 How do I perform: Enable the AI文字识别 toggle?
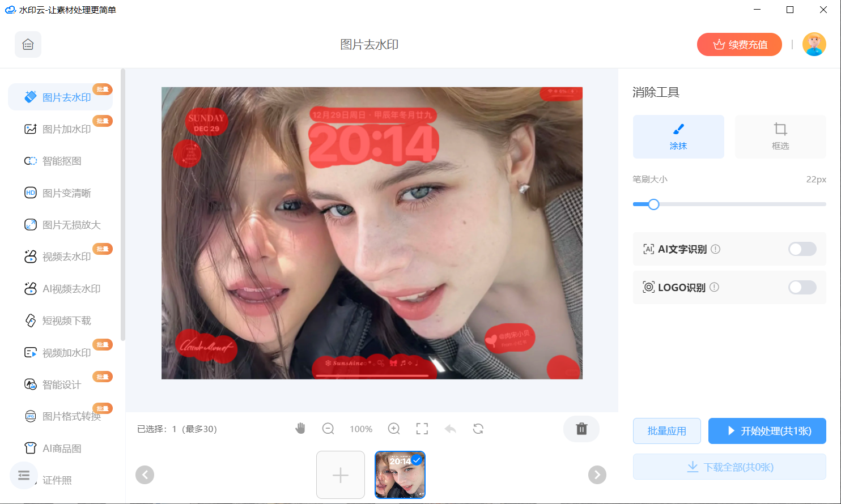pos(802,249)
